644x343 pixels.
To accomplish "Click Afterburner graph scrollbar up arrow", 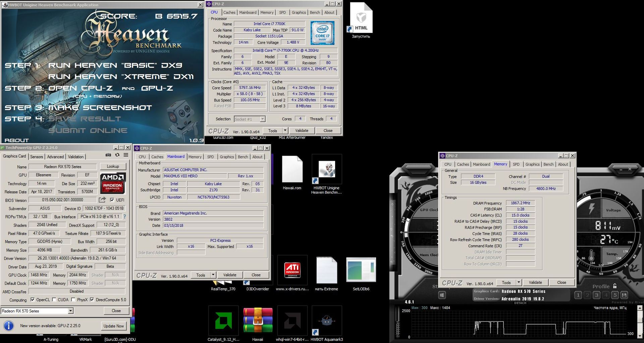I will (x=639, y=308).
